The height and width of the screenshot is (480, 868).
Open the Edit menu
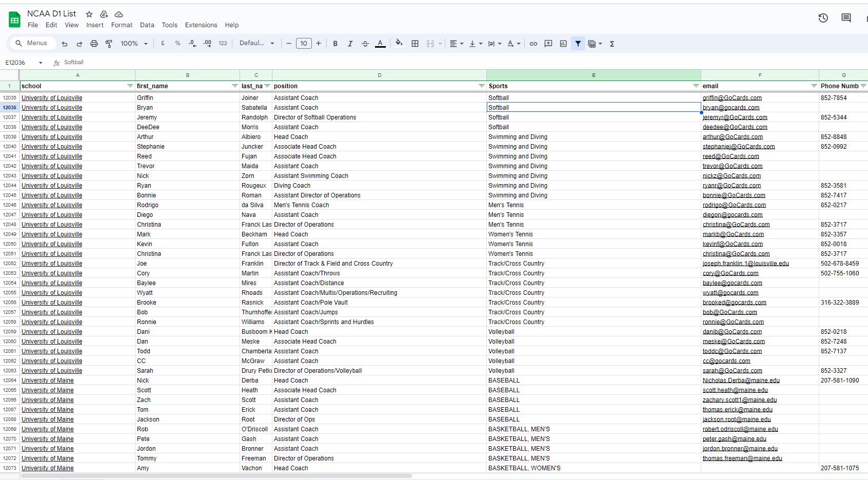click(51, 25)
